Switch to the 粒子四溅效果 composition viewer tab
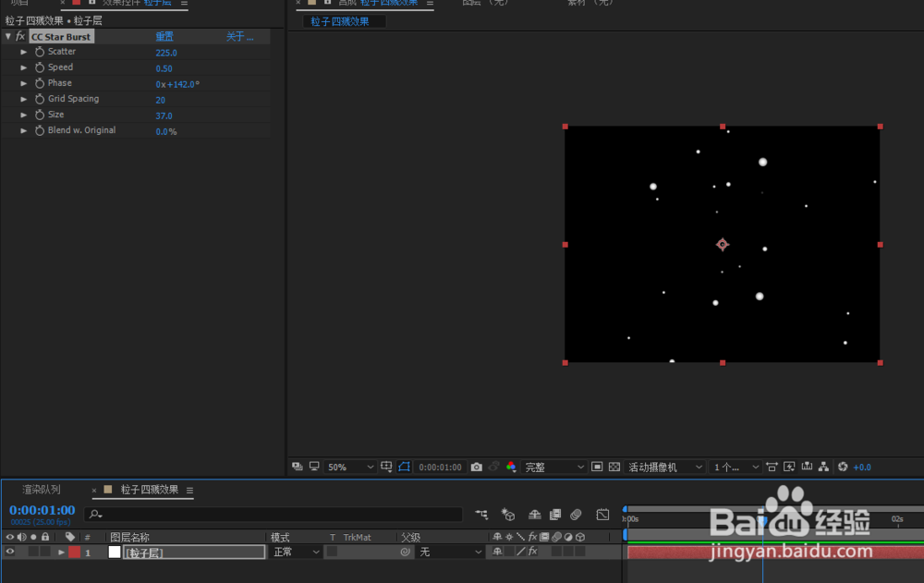 click(x=340, y=22)
